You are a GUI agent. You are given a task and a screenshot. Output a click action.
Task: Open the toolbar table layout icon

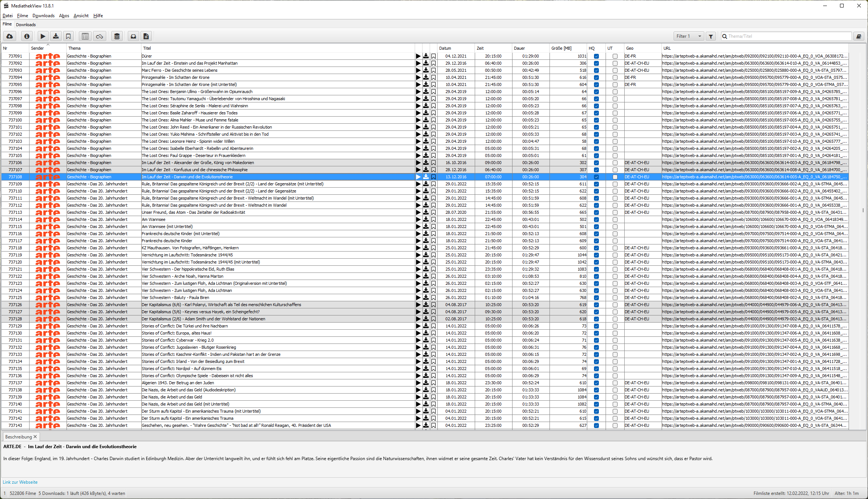click(x=85, y=36)
